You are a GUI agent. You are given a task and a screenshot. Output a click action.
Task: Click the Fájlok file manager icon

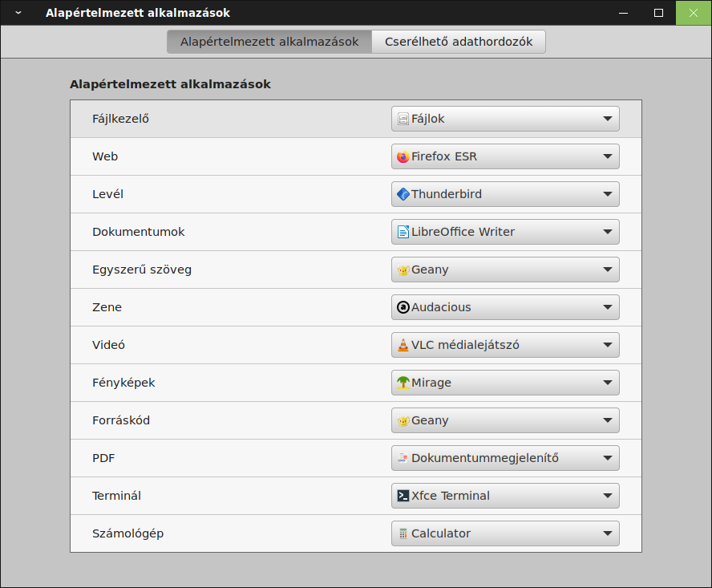pyautogui.click(x=403, y=119)
